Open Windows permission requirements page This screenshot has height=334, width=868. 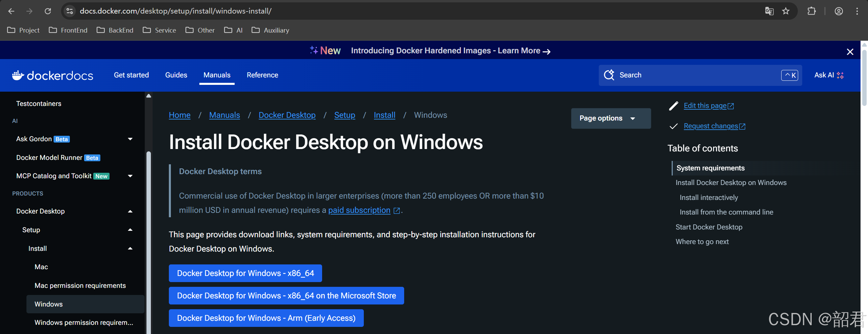click(x=84, y=322)
